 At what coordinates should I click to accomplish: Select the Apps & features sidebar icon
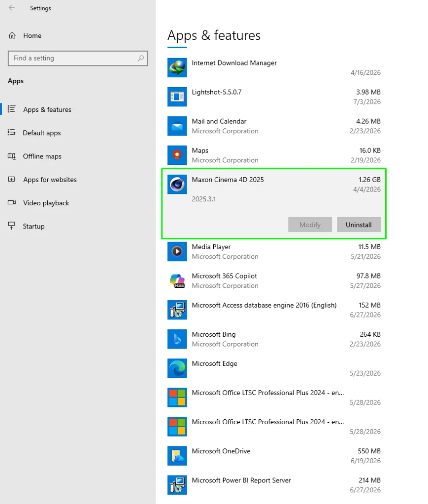[12, 109]
